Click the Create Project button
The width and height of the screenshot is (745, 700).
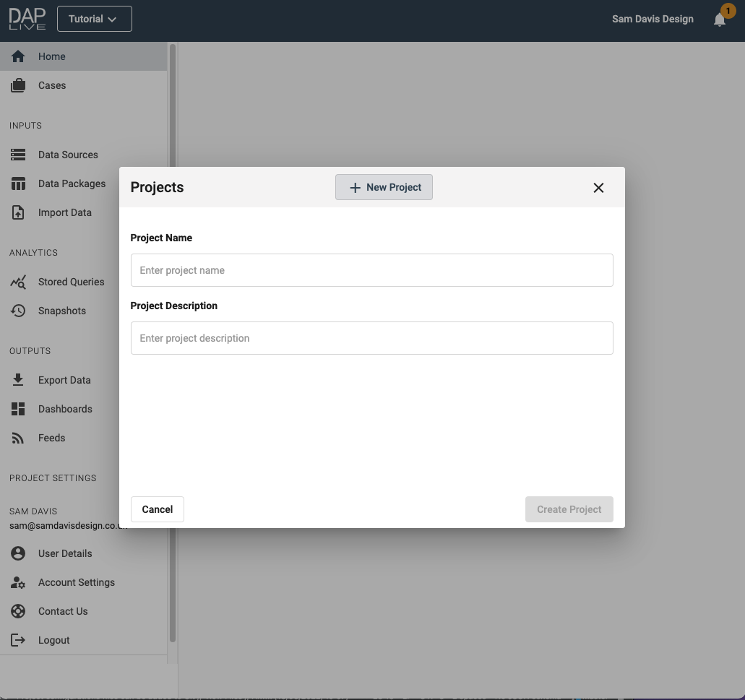pyautogui.click(x=569, y=509)
